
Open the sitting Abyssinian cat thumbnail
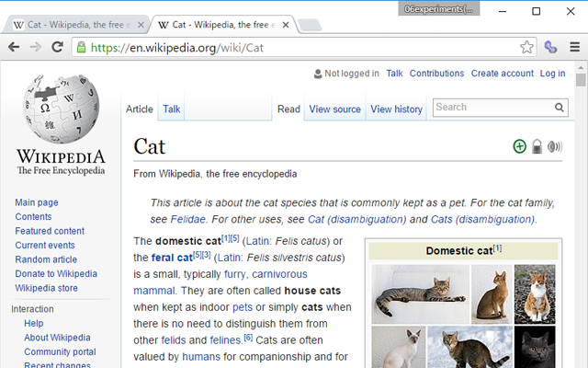[492, 294]
